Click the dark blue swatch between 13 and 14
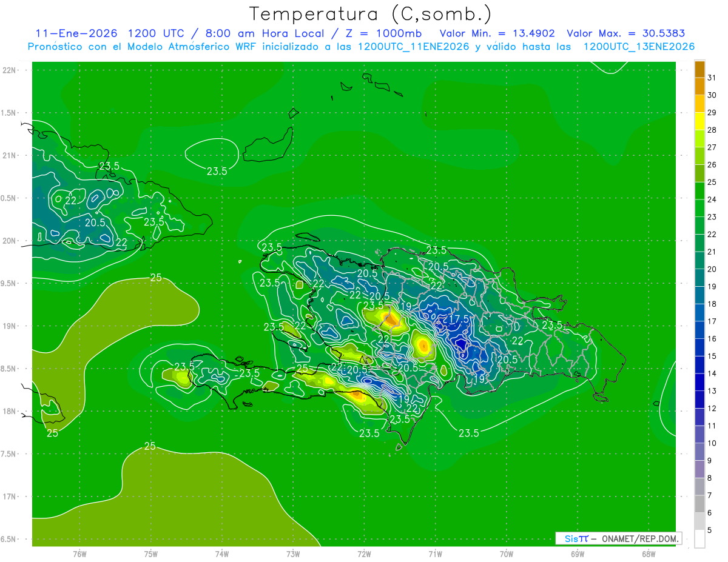This screenshot has width=728, height=562. click(x=699, y=382)
